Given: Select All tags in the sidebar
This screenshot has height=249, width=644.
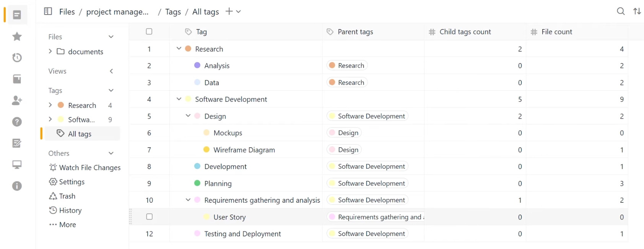Looking at the screenshot, I should [80, 134].
